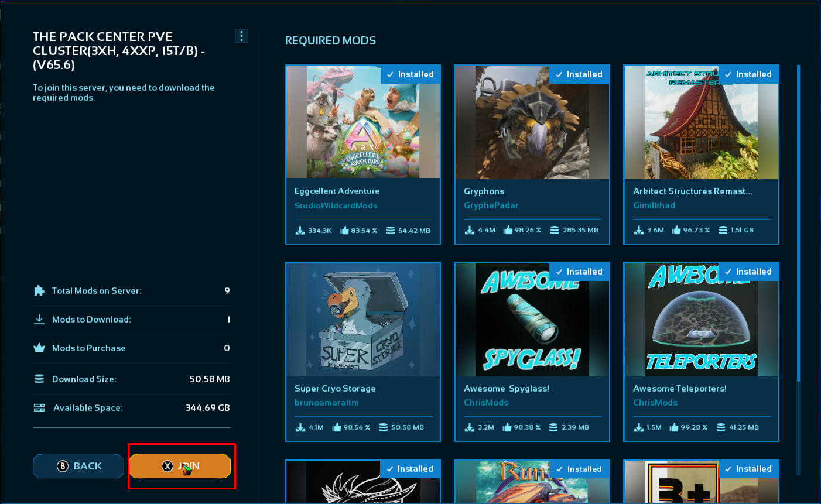This screenshot has height=504, width=821.
Task: Click download count icon on Awesome Teleporters
Action: (x=639, y=428)
